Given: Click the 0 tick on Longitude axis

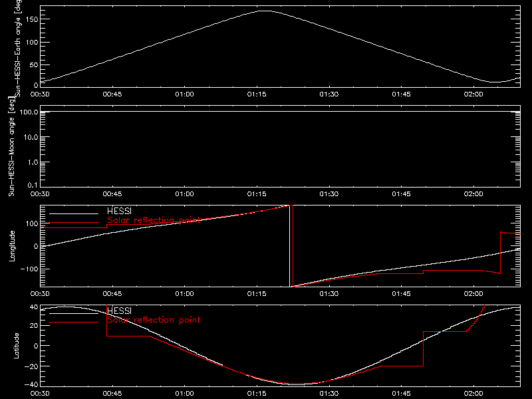Looking at the screenshot, I should (x=37, y=246).
